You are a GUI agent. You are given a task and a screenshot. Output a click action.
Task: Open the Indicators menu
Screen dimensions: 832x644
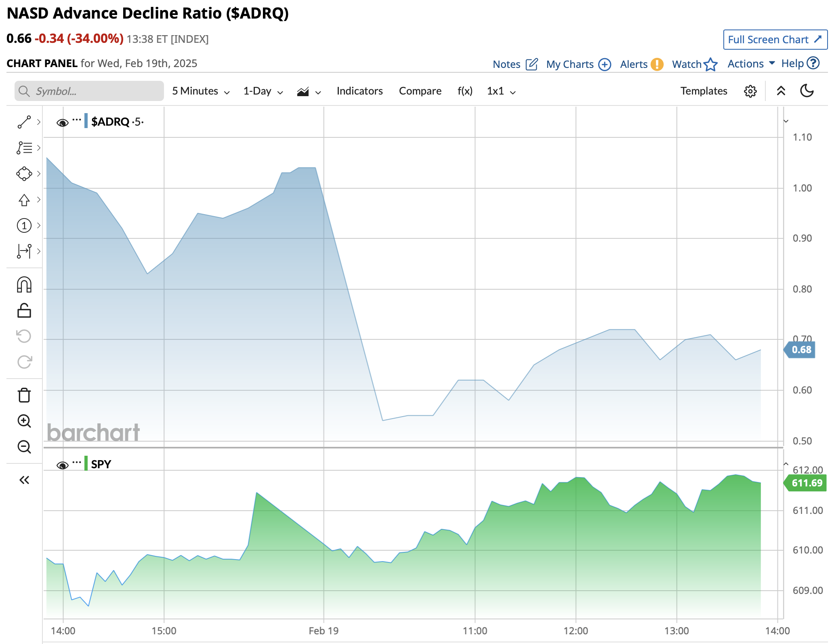point(359,91)
